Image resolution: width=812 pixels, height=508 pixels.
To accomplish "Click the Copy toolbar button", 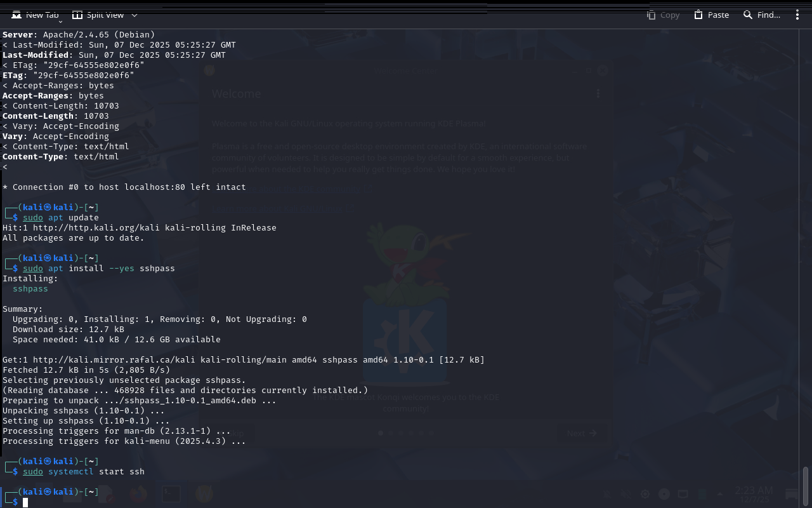I will point(663,15).
